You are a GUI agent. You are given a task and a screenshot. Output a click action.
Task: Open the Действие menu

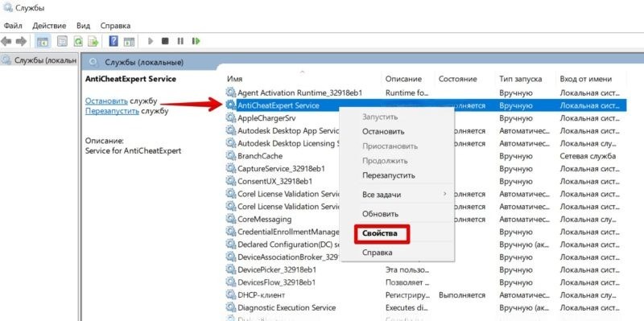pyautogui.click(x=49, y=26)
